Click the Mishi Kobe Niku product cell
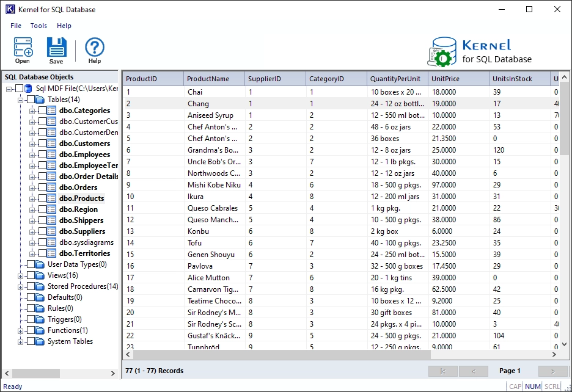The width and height of the screenshot is (572, 392). click(x=215, y=185)
